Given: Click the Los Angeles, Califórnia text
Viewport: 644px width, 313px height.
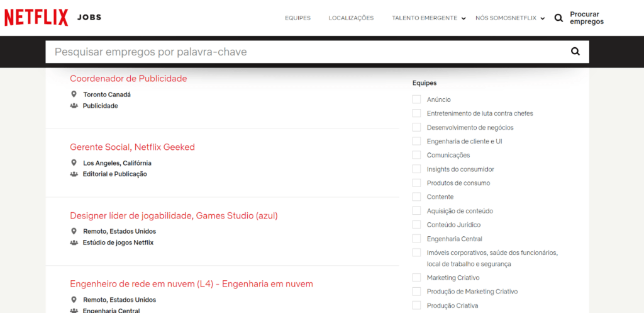Looking at the screenshot, I should (117, 163).
